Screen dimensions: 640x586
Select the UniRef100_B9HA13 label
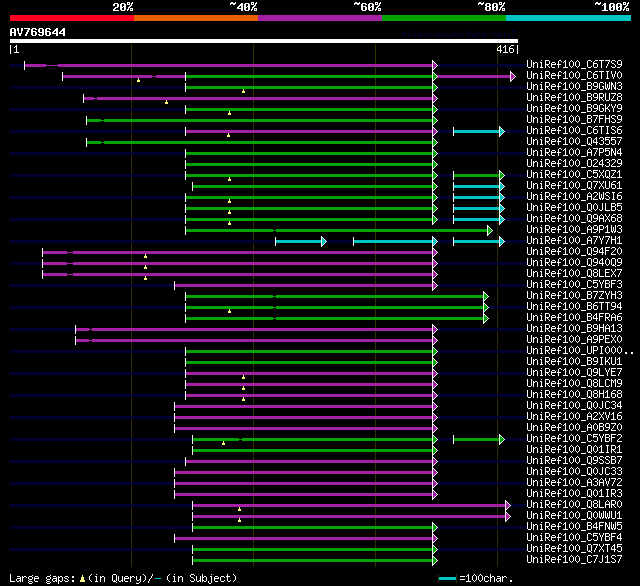point(574,329)
